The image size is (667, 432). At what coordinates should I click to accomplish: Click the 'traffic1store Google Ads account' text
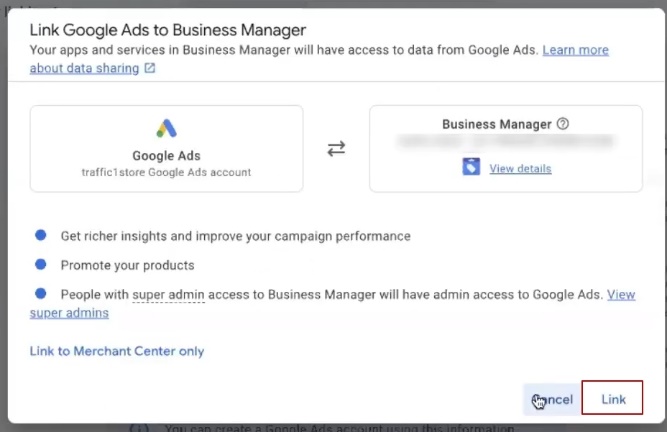pos(166,172)
